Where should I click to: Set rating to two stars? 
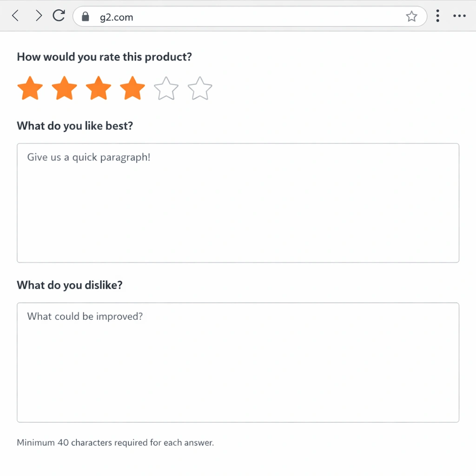tap(64, 88)
